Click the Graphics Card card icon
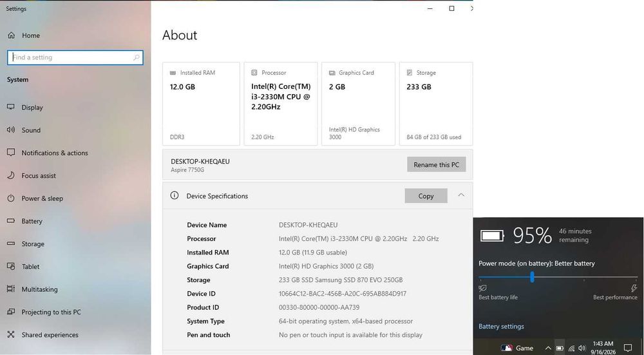Image resolution: width=644 pixels, height=355 pixels. (x=332, y=73)
